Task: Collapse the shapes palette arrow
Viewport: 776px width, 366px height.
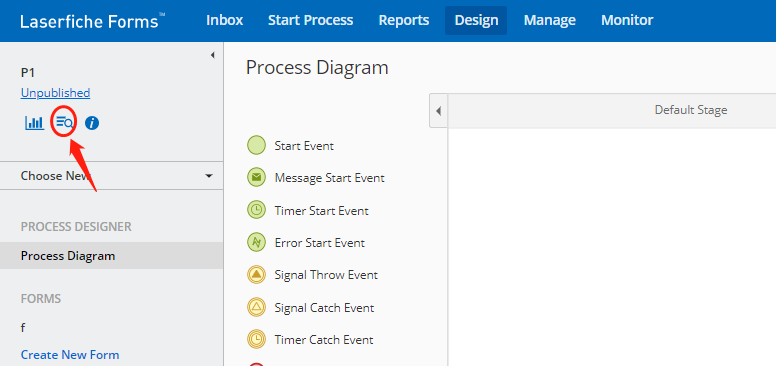Action: click(438, 110)
